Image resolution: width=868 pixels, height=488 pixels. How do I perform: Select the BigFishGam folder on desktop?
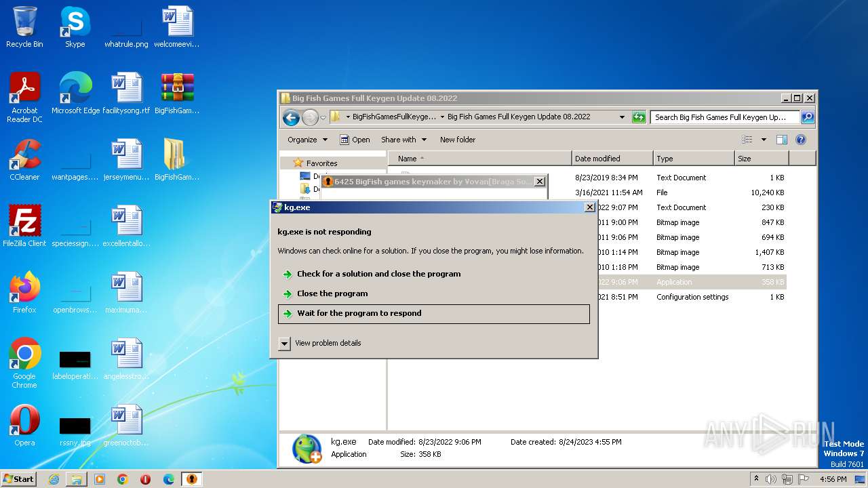(177, 160)
